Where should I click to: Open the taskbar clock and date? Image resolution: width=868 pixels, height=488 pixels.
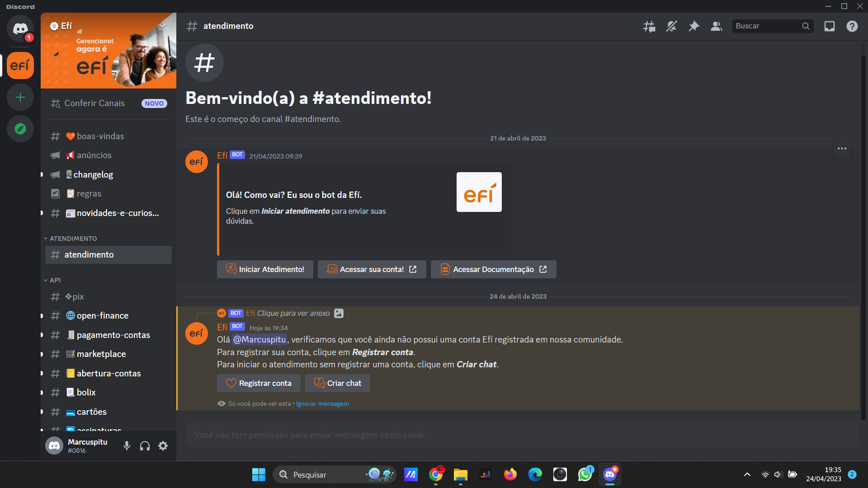(x=824, y=474)
